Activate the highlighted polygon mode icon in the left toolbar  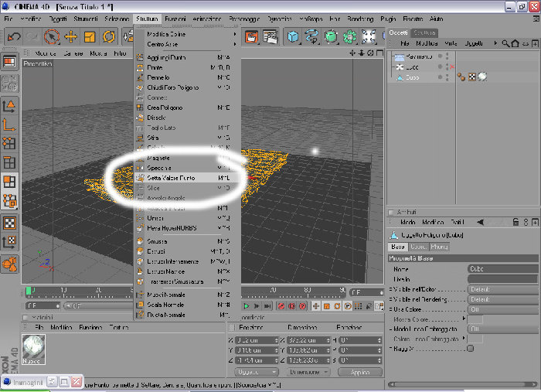(x=9, y=182)
